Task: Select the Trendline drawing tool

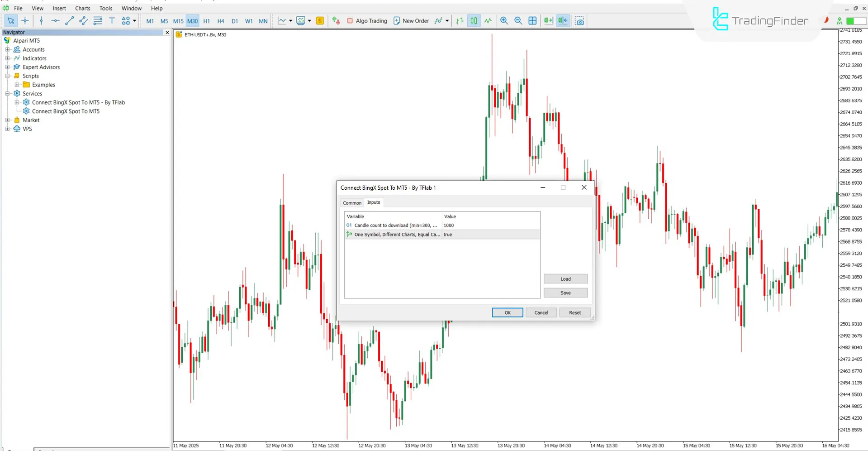Action: pos(69,21)
